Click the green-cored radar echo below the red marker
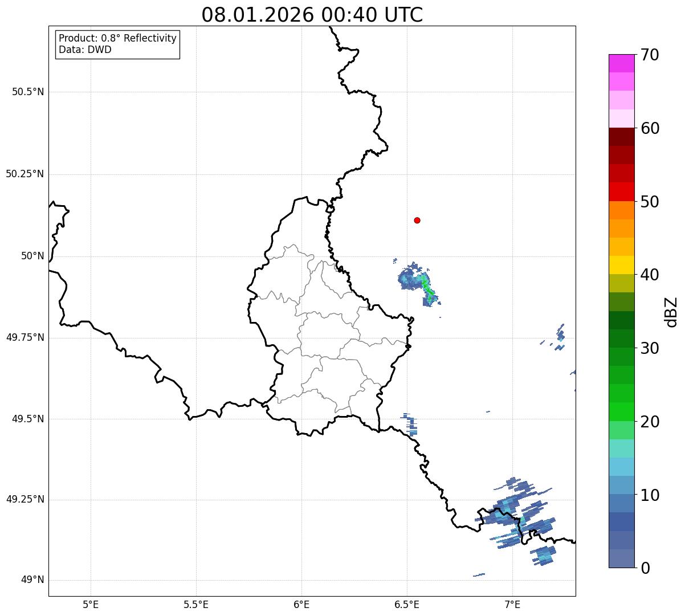Screen dimensions: 685x616 coord(418,283)
